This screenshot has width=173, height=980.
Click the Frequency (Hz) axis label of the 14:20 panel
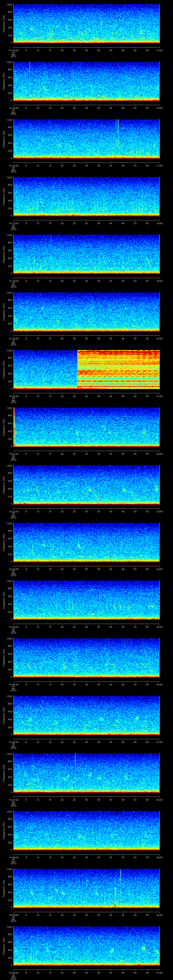coord(4,369)
